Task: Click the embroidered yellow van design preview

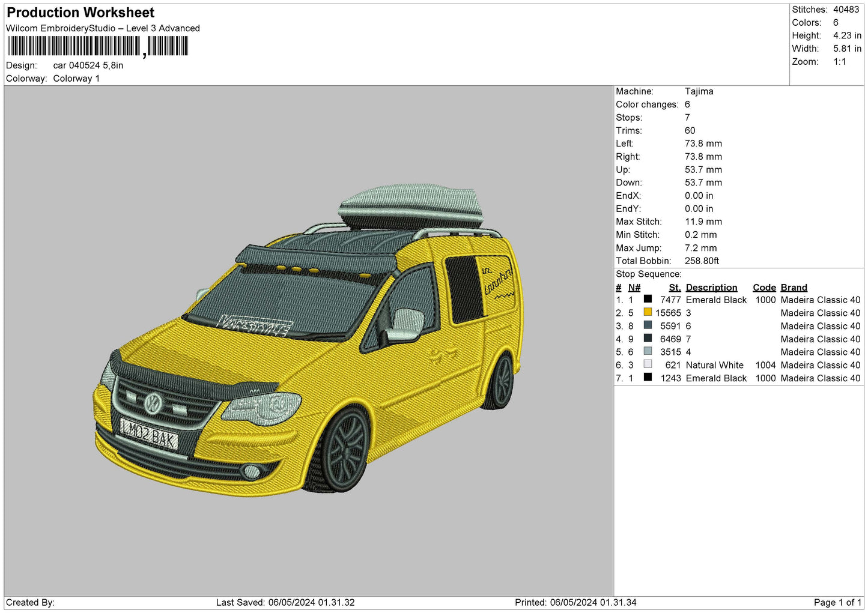Action: [308, 340]
